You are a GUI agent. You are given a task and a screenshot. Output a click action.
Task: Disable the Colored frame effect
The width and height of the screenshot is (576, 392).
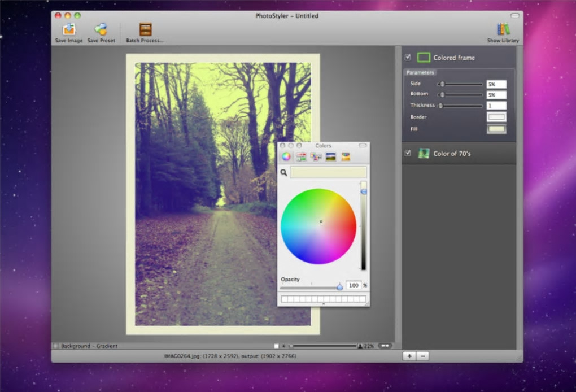[408, 58]
